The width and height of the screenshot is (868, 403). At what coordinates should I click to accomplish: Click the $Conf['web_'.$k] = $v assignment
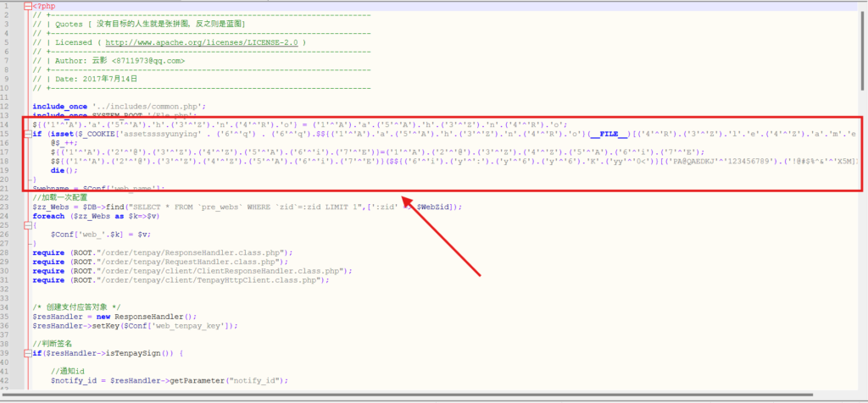[x=92, y=234]
